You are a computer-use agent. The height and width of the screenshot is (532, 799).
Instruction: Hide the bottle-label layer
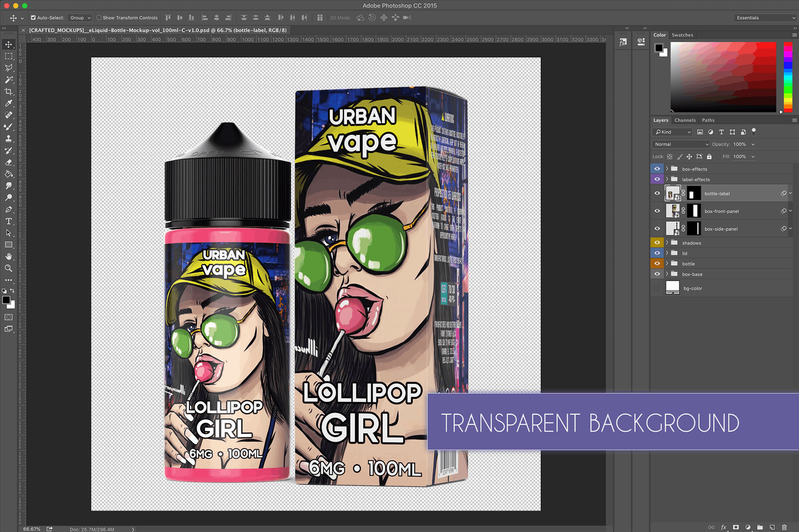point(657,193)
